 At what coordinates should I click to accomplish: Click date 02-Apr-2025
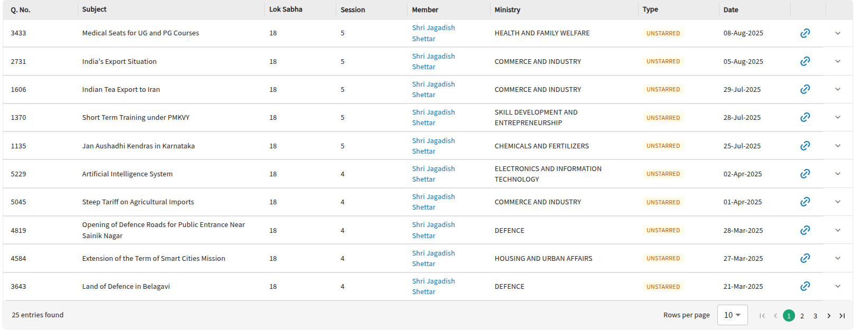(x=743, y=174)
